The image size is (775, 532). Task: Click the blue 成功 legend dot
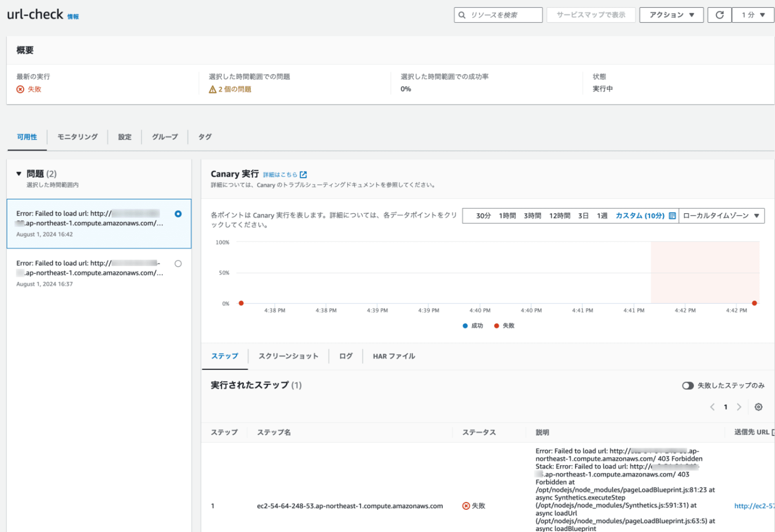pyautogui.click(x=465, y=326)
